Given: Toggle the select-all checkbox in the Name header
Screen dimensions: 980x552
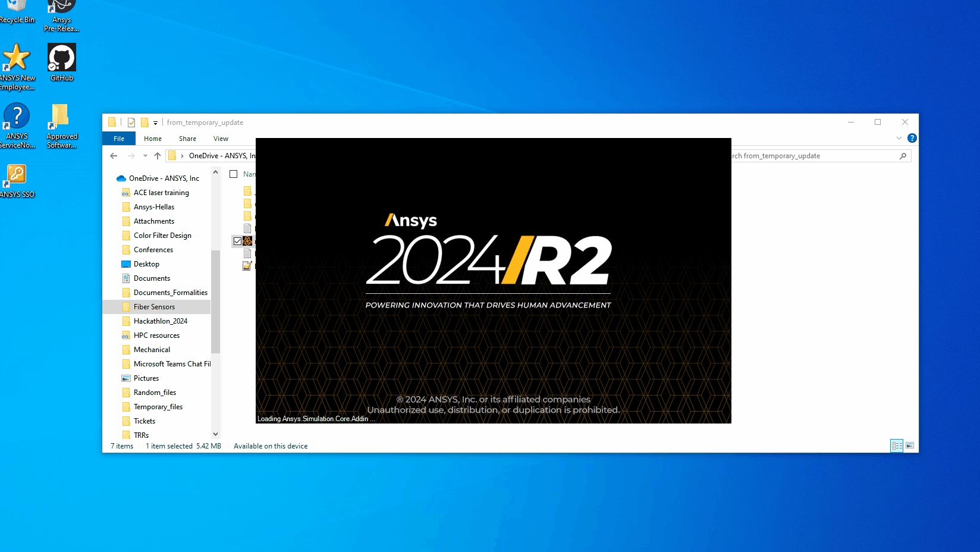Looking at the screenshot, I should [x=234, y=174].
